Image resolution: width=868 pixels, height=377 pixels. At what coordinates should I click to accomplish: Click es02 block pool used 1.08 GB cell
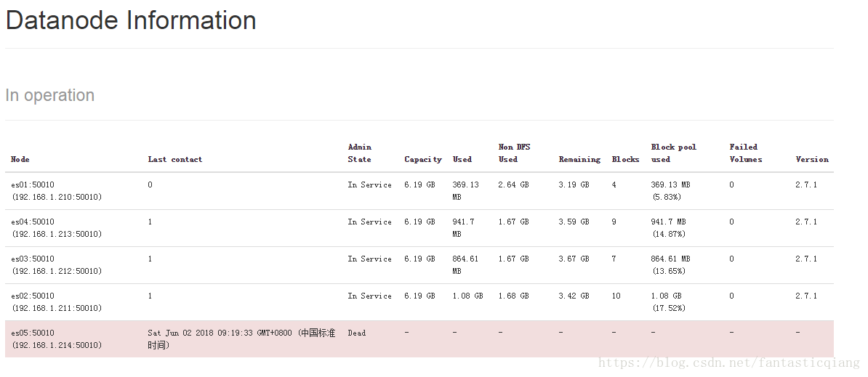(x=668, y=302)
